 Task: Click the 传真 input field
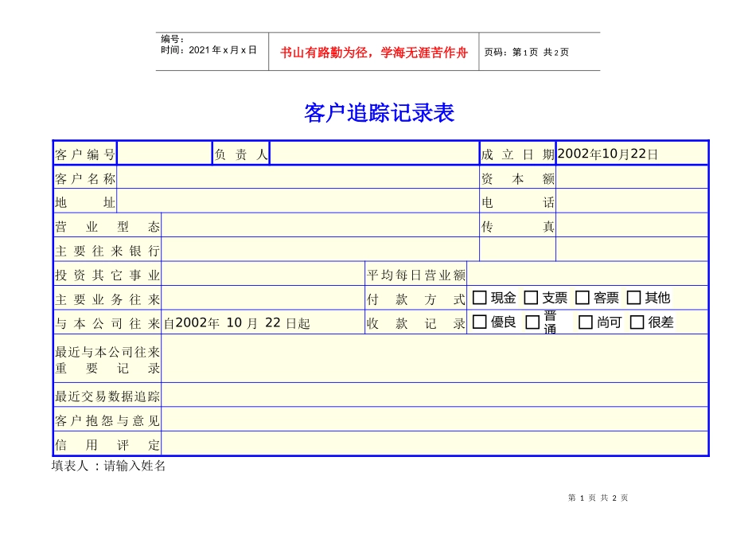(x=632, y=225)
